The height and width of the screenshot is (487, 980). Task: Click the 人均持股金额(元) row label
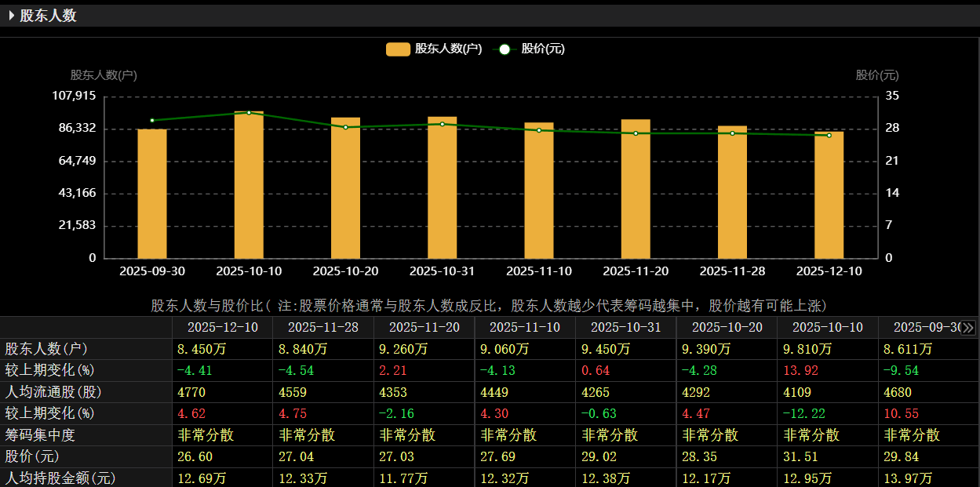[x=60, y=478]
